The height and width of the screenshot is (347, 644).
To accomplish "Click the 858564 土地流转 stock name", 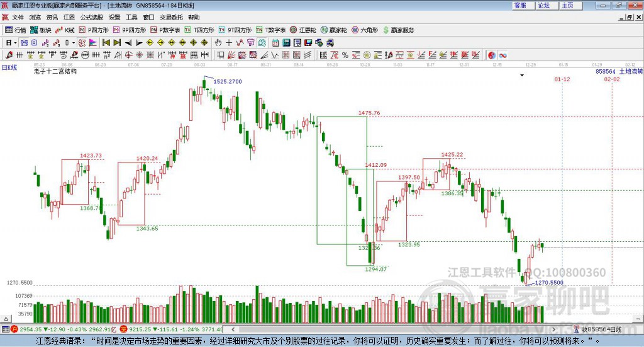I will [619, 72].
